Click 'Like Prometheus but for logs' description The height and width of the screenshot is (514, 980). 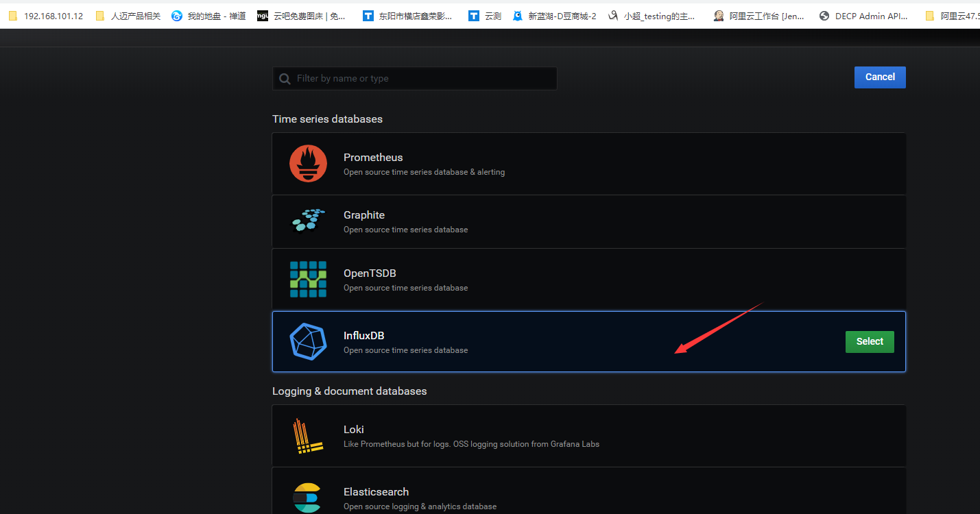(x=471, y=444)
